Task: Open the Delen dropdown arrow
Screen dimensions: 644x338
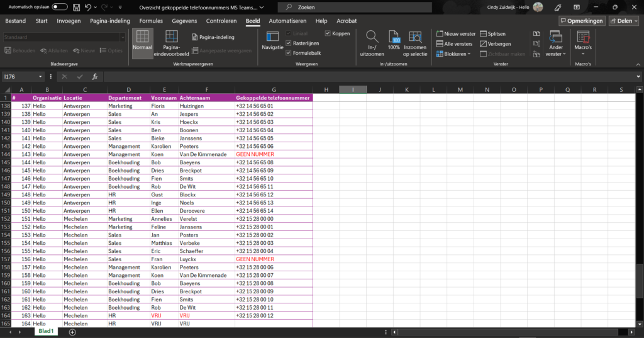Action: pos(636,21)
